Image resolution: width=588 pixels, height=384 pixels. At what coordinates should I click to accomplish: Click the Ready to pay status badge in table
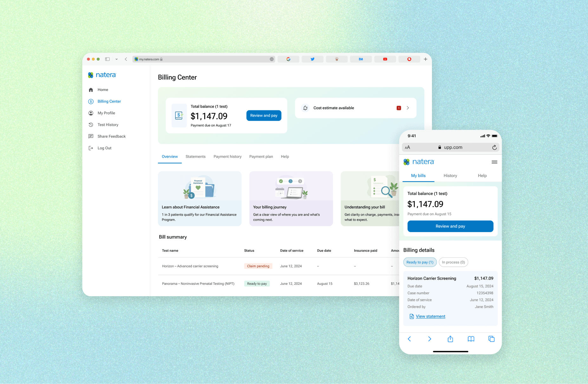coord(257,284)
